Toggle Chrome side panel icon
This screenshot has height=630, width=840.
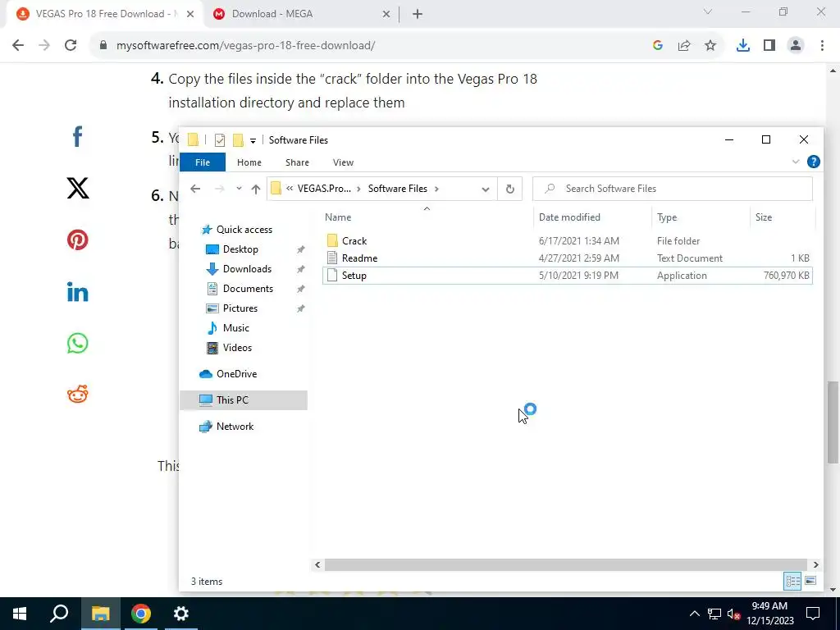769,46
